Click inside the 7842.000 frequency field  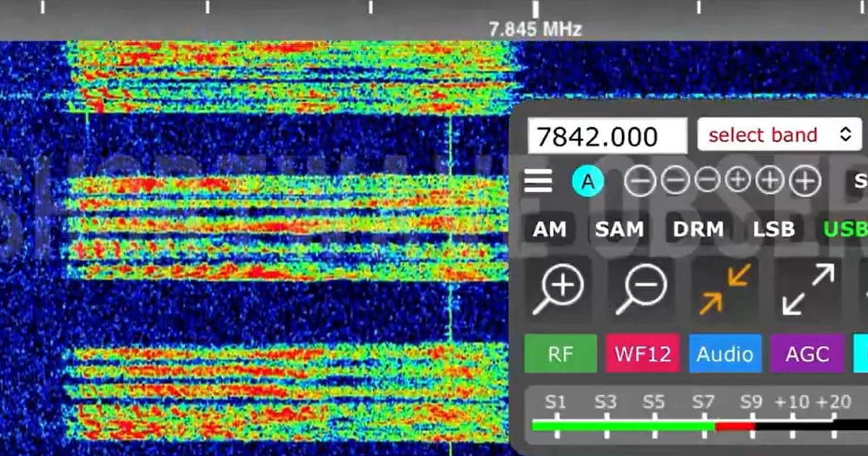point(608,135)
